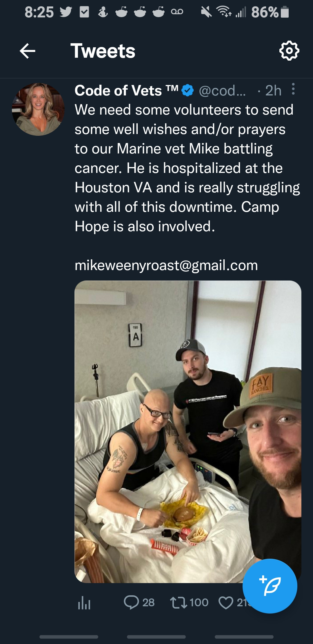Tap the 2h timestamp
Image resolution: width=313 pixels, height=644 pixels.
273,91
